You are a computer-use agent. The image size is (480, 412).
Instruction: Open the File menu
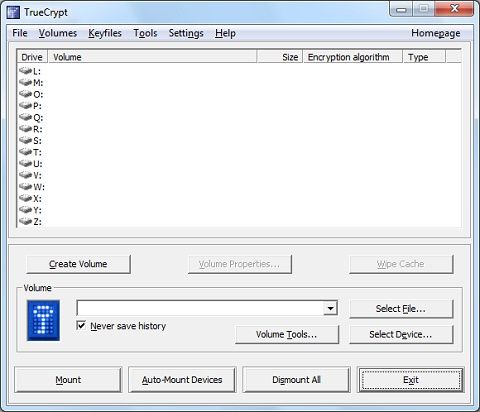coord(20,33)
